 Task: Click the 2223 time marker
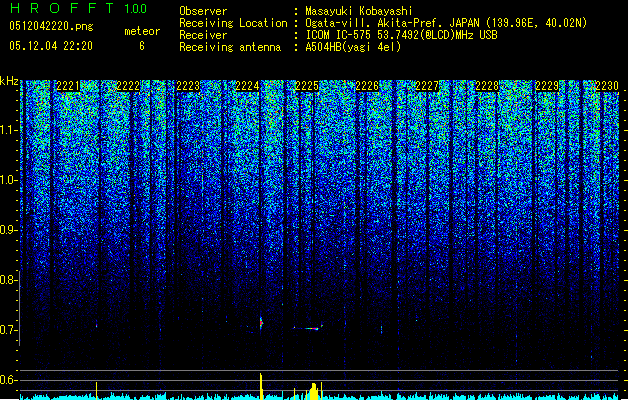point(188,86)
